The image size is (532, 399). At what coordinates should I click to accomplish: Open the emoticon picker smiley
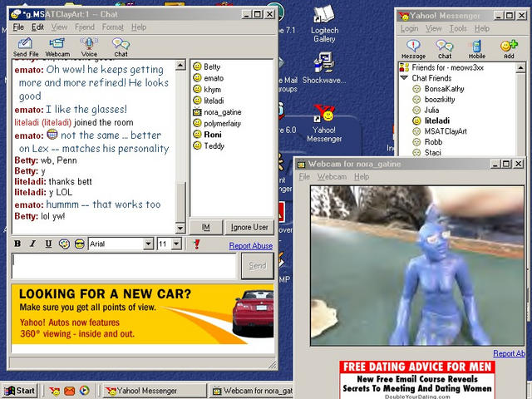80,244
